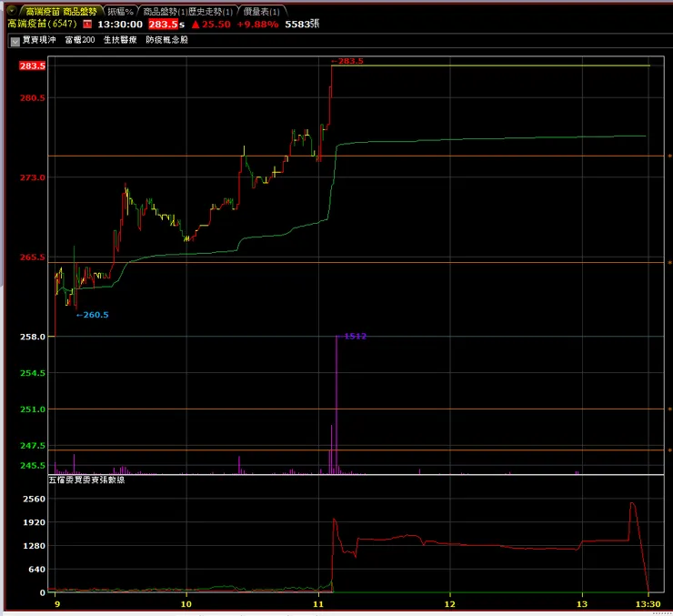Click the 251.0 price axis label

pos(32,409)
